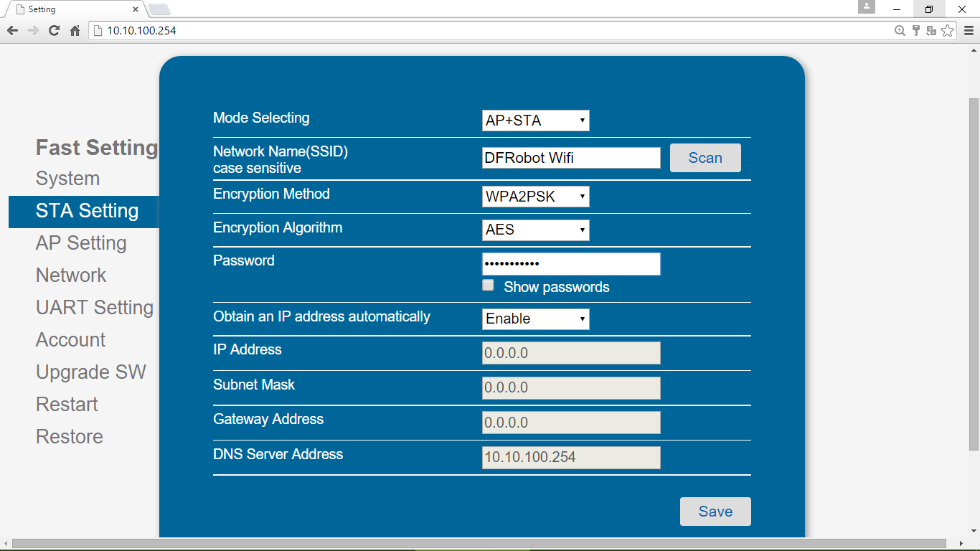Go to Upgrade SW page

pyautogui.click(x=91, y=372)
